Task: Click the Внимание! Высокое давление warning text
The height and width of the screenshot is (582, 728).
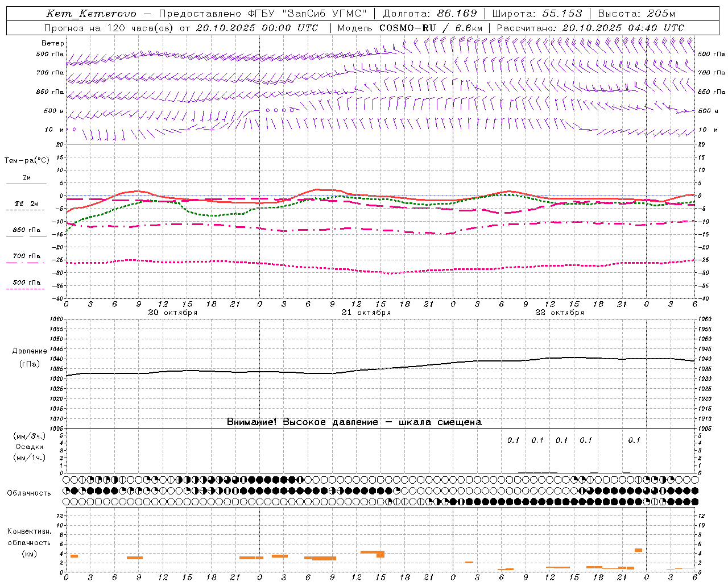Action: click(354, 422)
